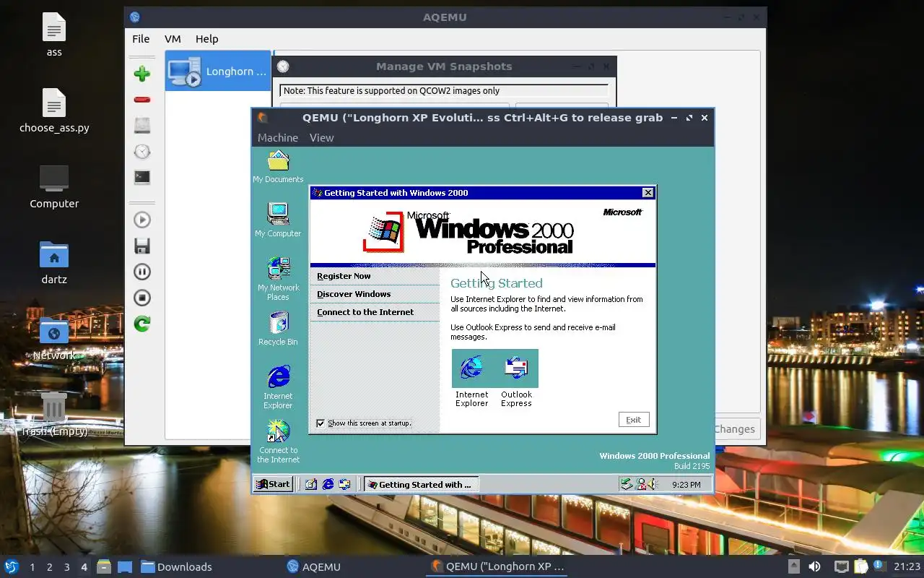Open the Trash (Empty) desktop icon
The image size is (924, 578).
[54, 414]
